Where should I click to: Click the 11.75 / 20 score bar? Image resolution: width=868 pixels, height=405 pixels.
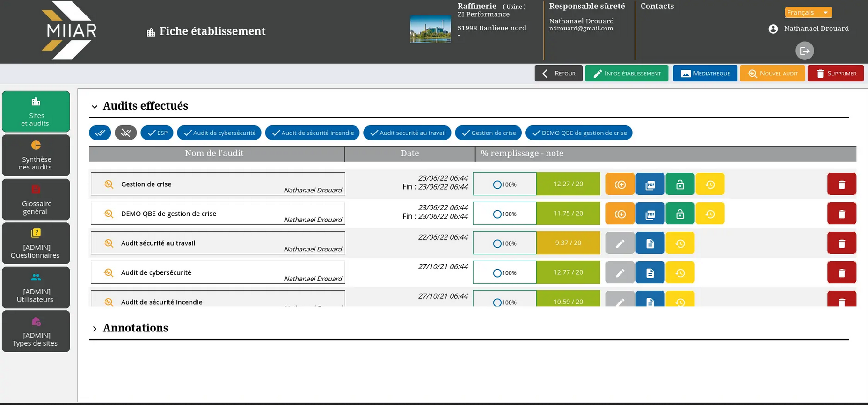point(568,214)
